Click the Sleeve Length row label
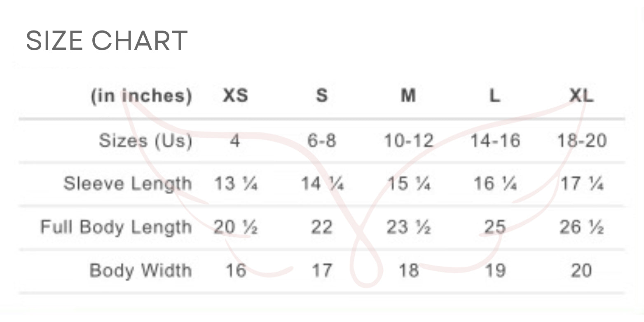The height and width of the screenshot is (322, 644). 128,184
